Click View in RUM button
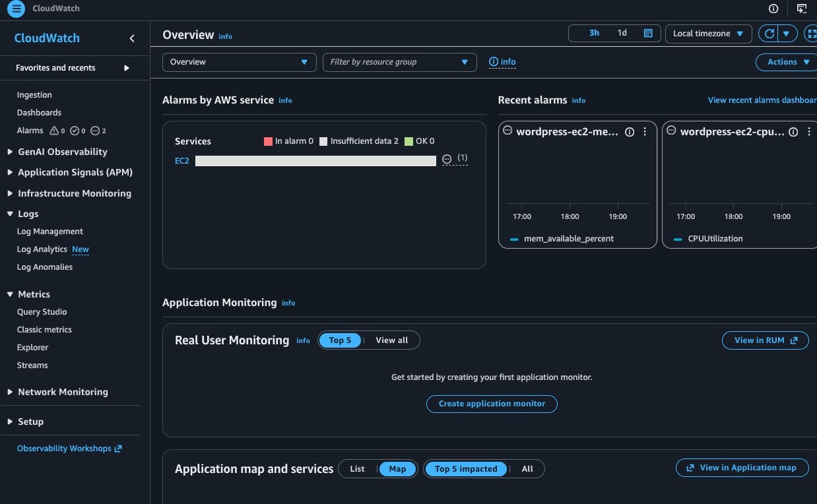Screen dimensions: 817x504 [766, 340]
